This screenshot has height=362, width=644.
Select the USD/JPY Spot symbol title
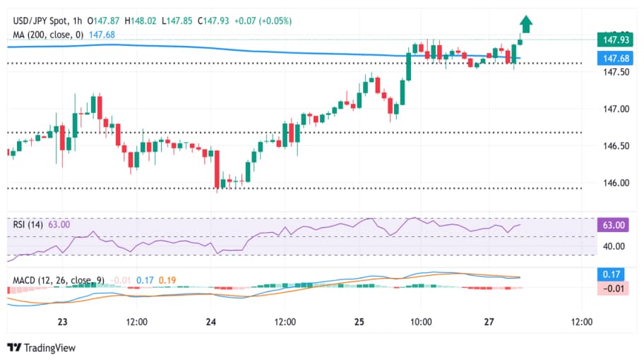click(x=41, y=20)
